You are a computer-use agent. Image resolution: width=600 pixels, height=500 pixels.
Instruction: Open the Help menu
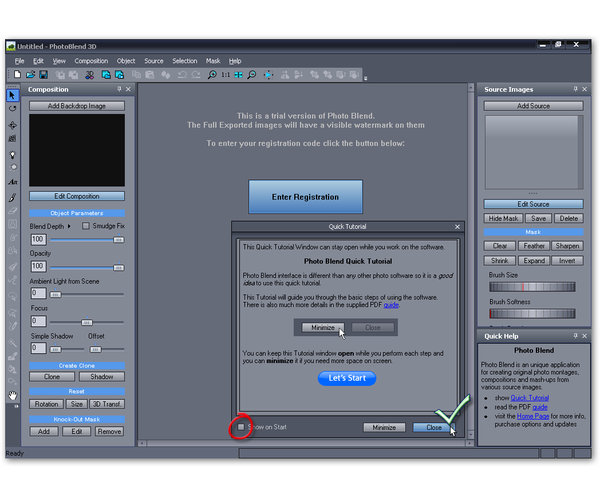[235, 61]
